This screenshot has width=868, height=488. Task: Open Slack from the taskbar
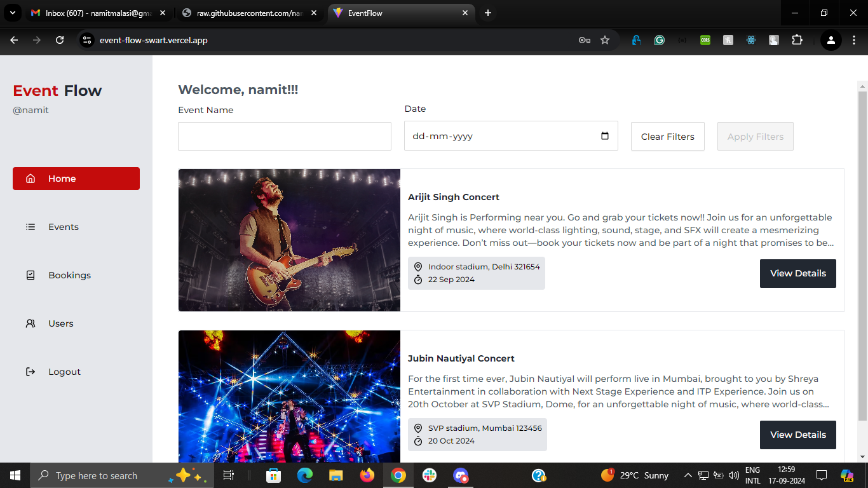click(x=430, y=475)
